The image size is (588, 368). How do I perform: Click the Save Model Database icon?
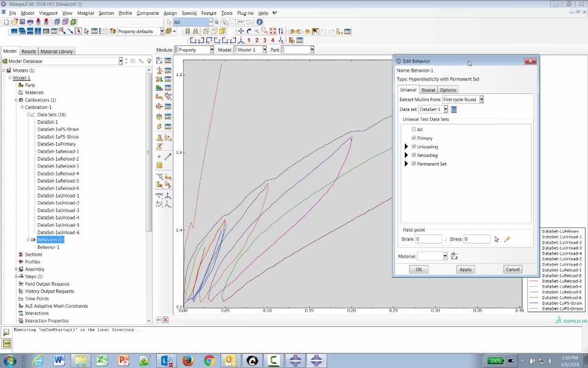click(23, 22)
